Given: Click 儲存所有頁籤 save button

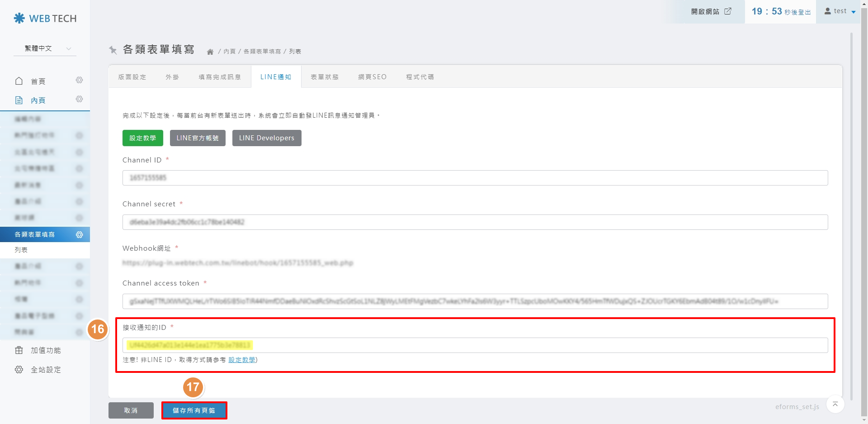Looking at the screenshot, I should 194,410.
